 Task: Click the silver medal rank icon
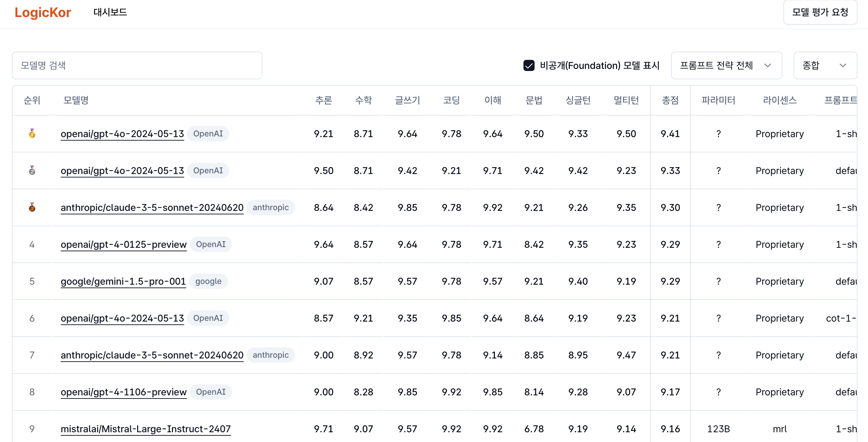[x=32, y=171]
